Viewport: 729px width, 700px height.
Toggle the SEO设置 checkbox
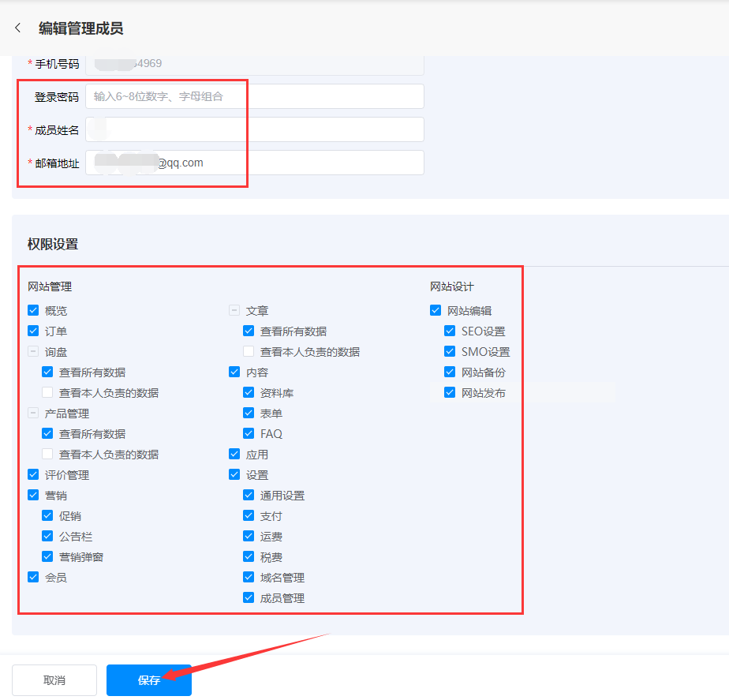click(450, 331)
